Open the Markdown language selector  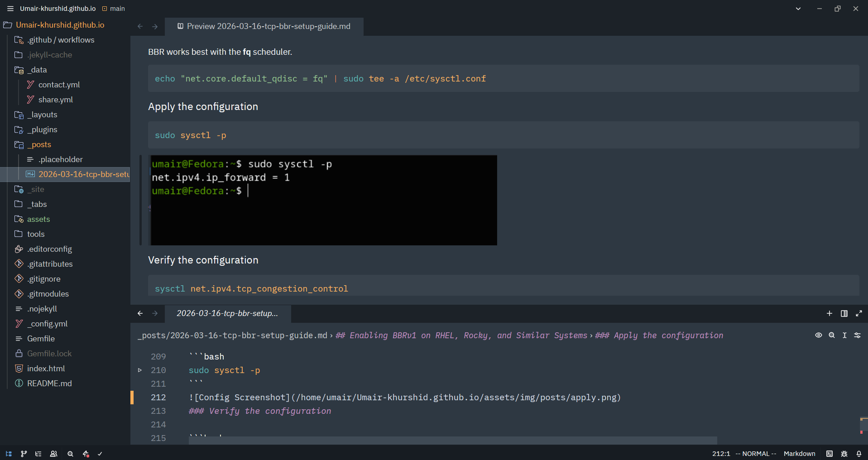pos(799,454)
